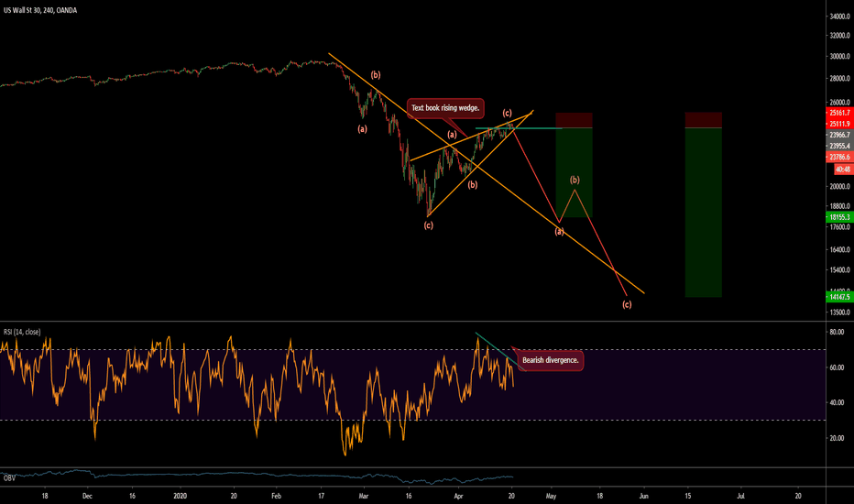
Task: Click the gray 23955.4 price label
Action: 840,146
